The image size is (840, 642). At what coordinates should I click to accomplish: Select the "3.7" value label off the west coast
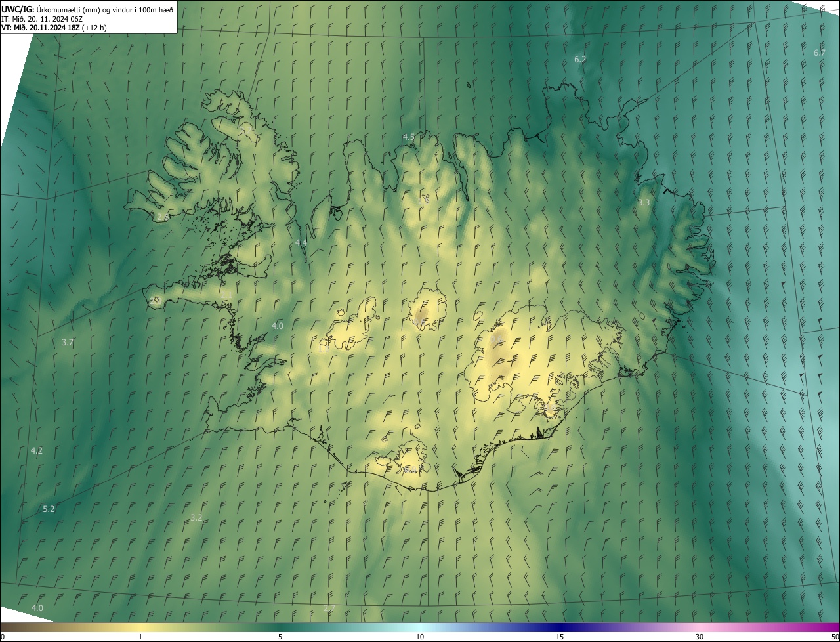[68, 342]
